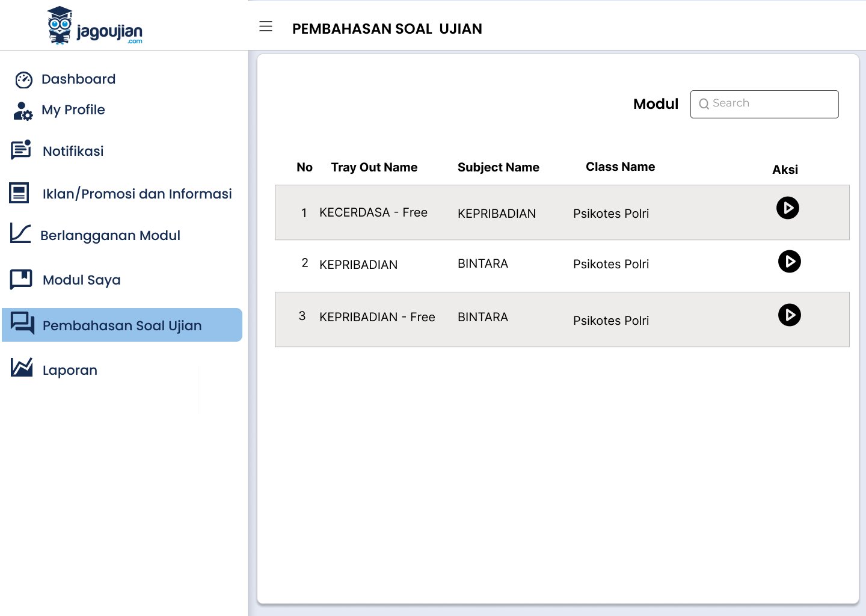
Task: Click the Iklan/Promosi newspaper icon
Action: point(19,193)
